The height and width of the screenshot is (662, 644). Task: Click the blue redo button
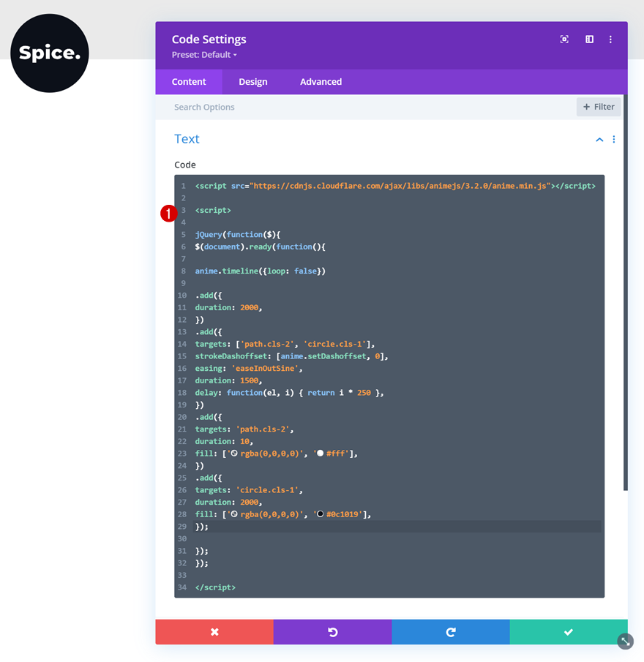tap(451, 631)
